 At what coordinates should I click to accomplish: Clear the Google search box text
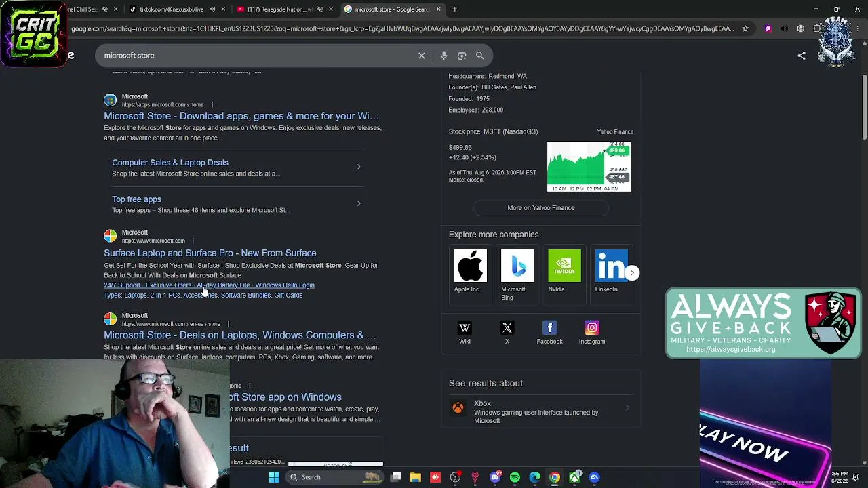[421, 56]
